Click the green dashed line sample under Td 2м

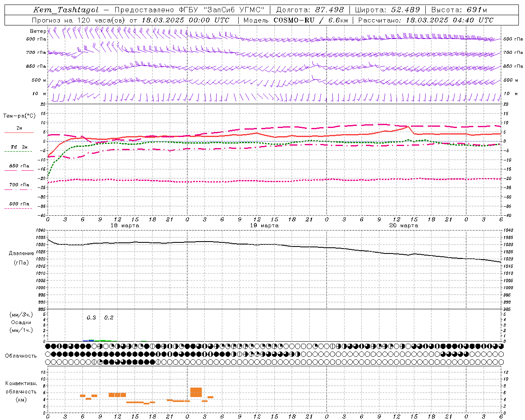pos(18,152)
